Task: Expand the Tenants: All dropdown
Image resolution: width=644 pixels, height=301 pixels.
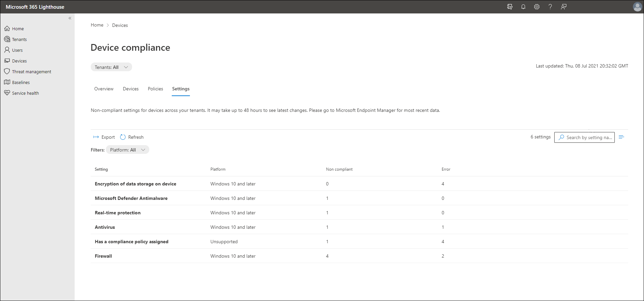Action: click(111, 67)
